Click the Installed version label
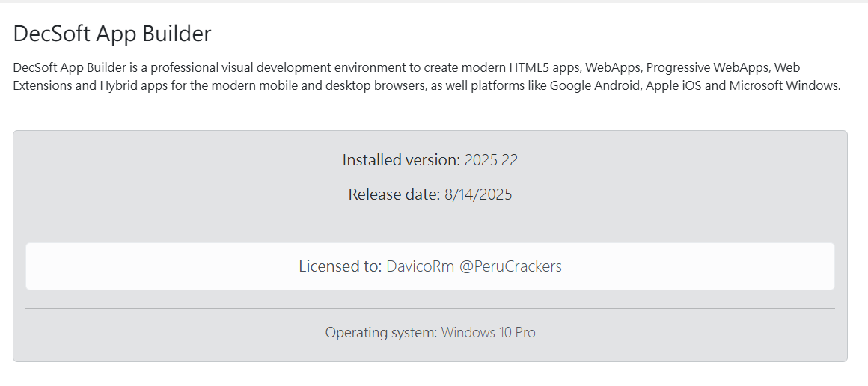 click(x=401, y=160)
